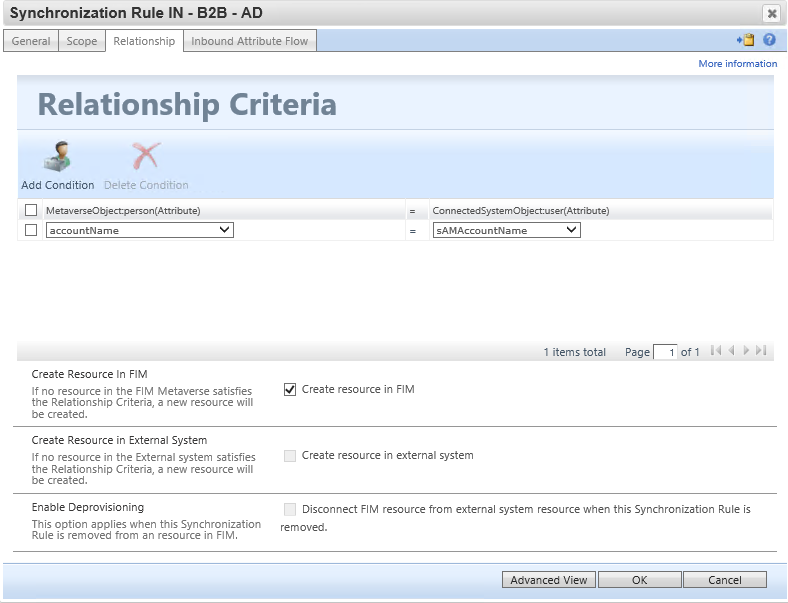The width and height of the screenshot is (788, 603).
Task: Go to first page navigation arrow
Action: coord(716,351)
